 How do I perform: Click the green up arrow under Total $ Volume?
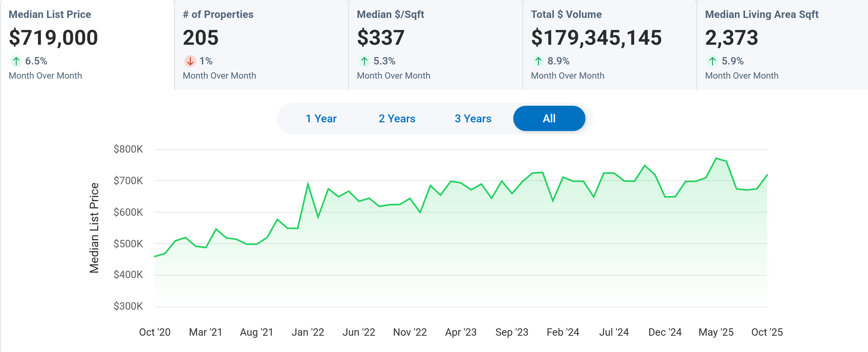coord(538,61)
